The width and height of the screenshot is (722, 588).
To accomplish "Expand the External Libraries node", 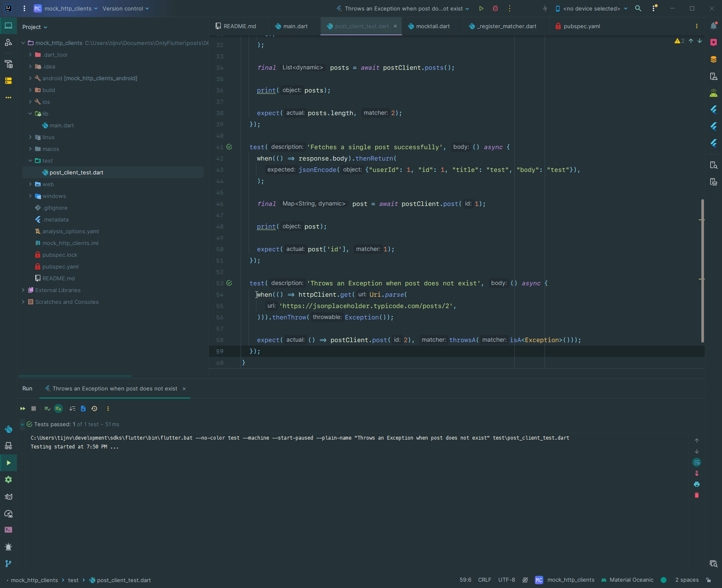I will point(24,290).
